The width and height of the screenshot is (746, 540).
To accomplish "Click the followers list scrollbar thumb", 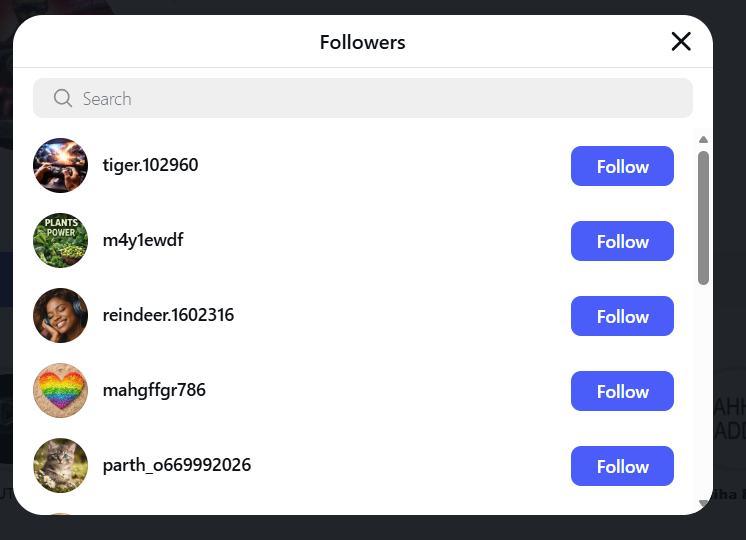I will coord(703,217).
